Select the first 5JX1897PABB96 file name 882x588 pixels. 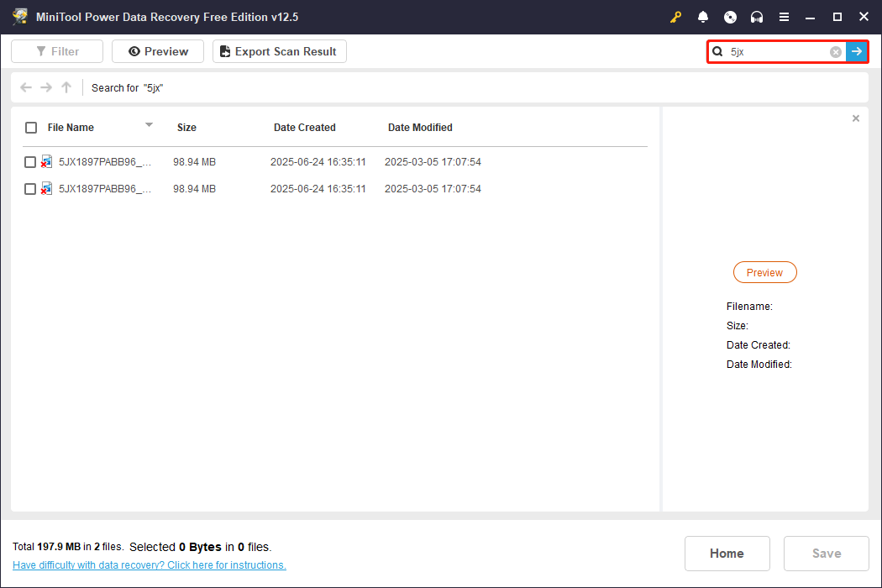point(105,162)
